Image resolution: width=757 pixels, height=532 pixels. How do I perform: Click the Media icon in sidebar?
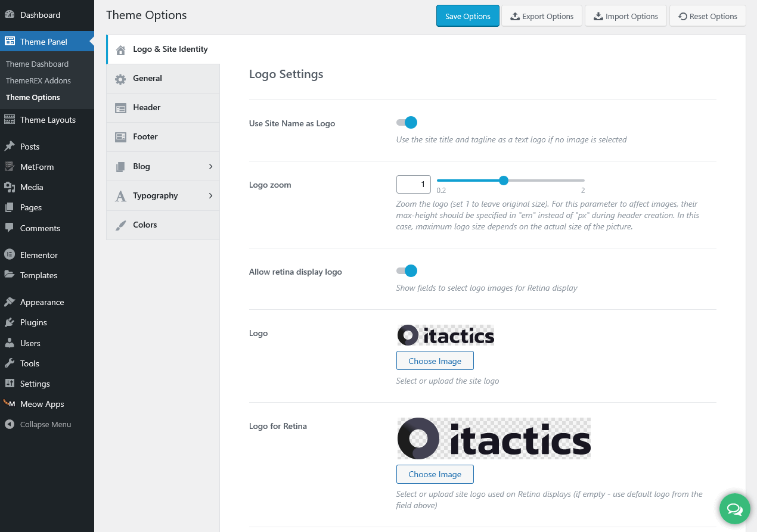(10, 187)
